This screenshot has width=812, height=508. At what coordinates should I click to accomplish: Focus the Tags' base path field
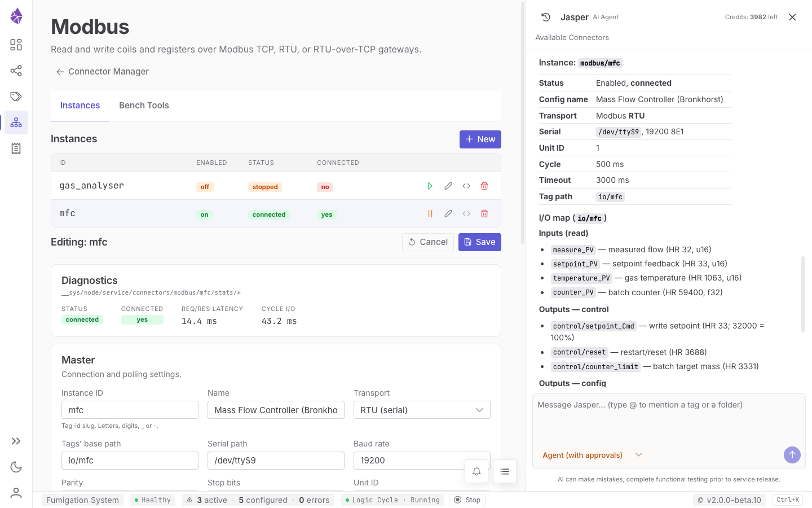coord(130,461)
